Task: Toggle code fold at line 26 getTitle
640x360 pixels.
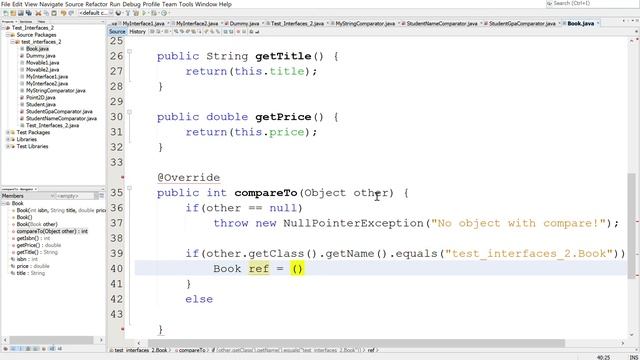Action: point(129,52)
